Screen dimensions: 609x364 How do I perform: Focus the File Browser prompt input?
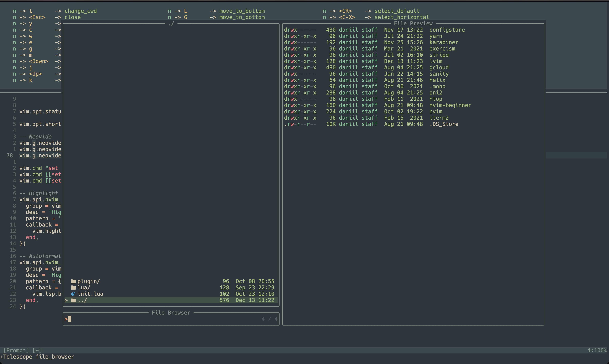pyautogui.click(x=162, y=319)
